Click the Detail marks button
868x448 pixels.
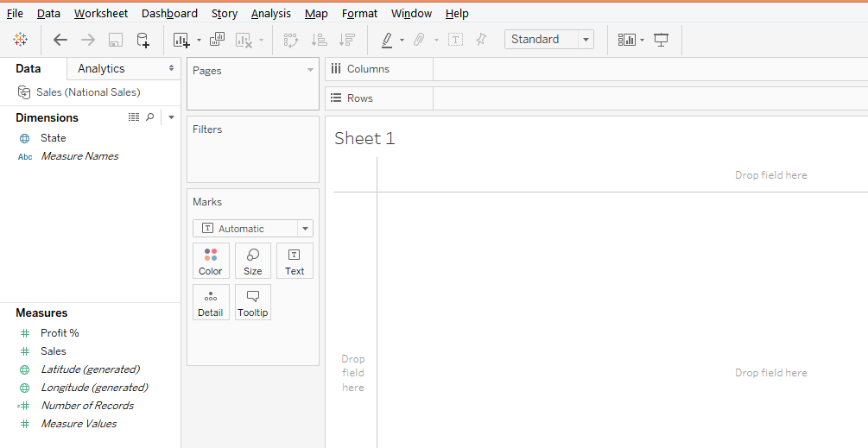tap(211, 302)
